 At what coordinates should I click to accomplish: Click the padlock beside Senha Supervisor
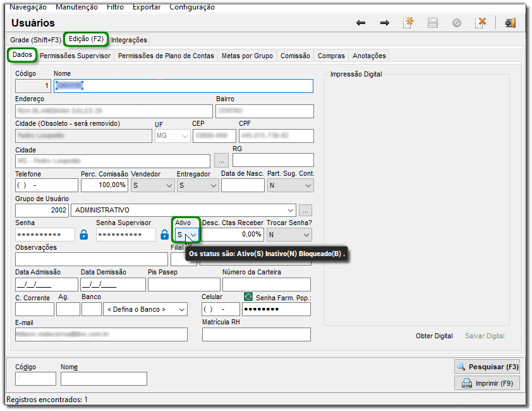click(164, 235)
